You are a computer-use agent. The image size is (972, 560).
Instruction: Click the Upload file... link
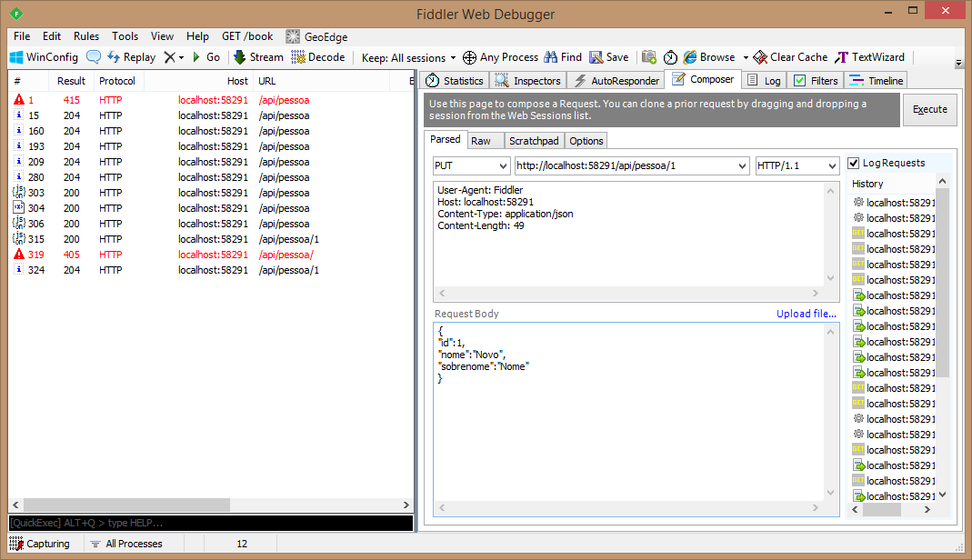806,314
